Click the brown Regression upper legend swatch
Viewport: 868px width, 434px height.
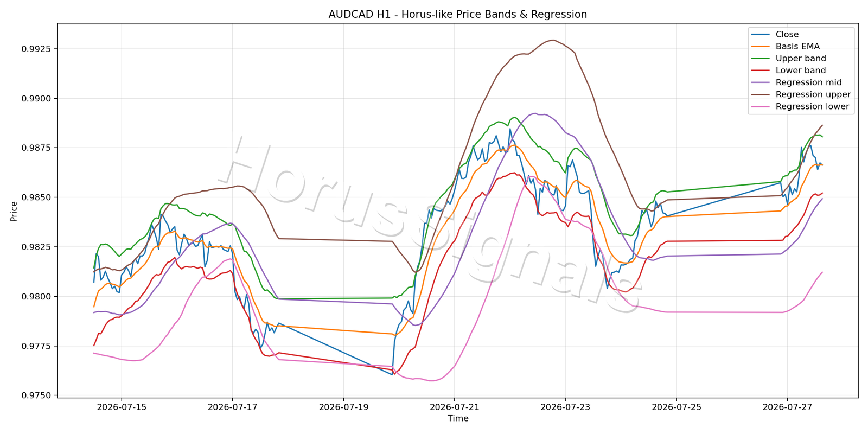pos(760,94)
